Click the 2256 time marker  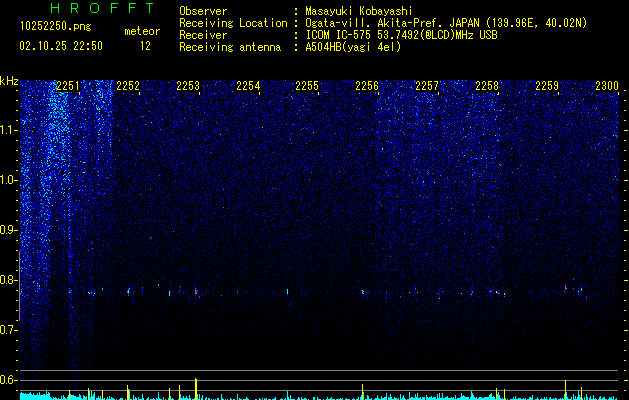click(x=367, y=86)
